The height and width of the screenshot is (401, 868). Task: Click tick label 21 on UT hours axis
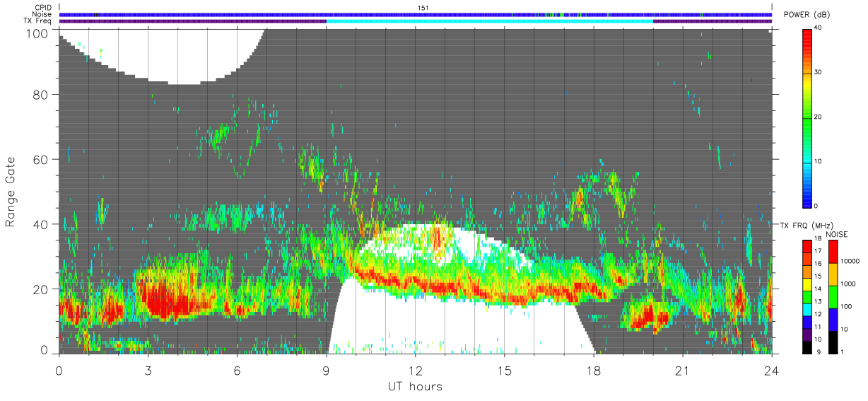click(682, 371)
